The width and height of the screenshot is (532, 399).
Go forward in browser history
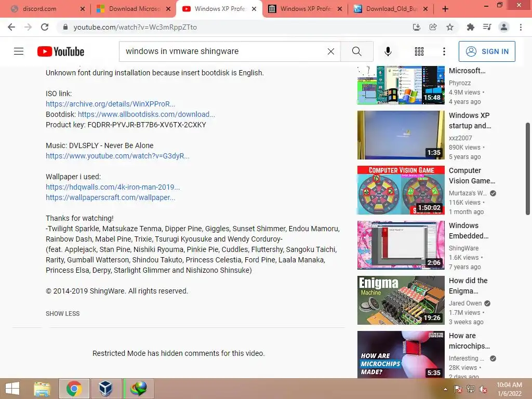(28, 27)
